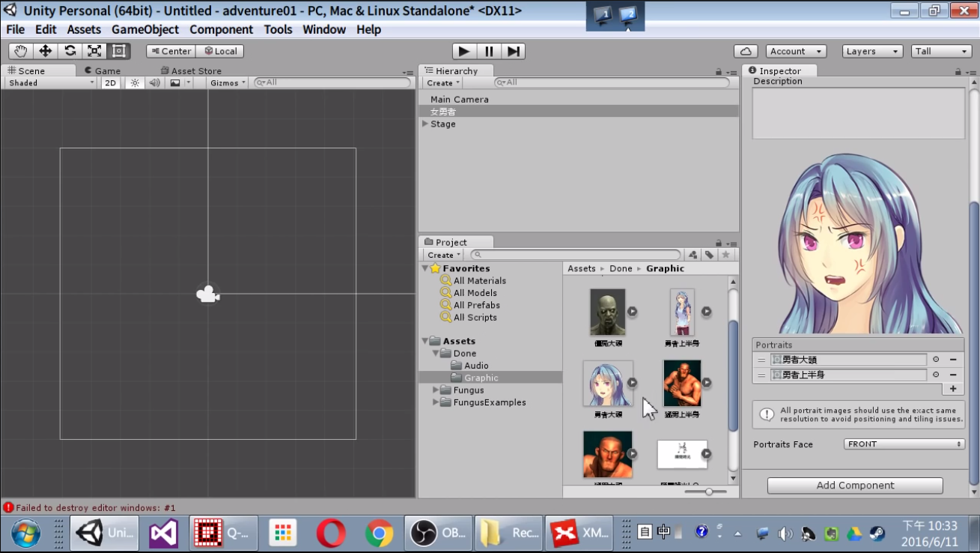Toggle scene lighting sun icon
The image size is (980, 553).
(135, 82)
